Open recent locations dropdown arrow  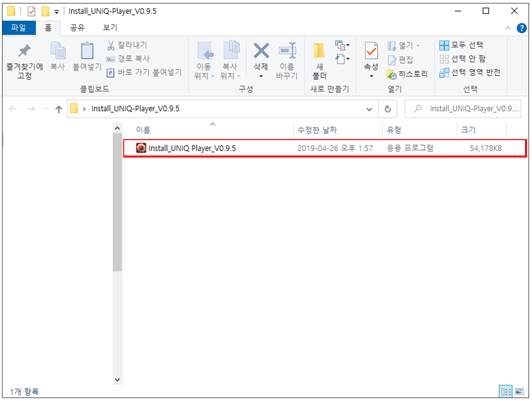46,109
